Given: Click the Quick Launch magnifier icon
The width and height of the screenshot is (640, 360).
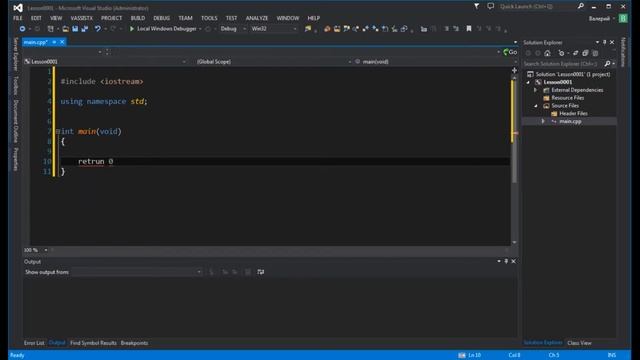Looking at the screenshot, I should 581,6.
